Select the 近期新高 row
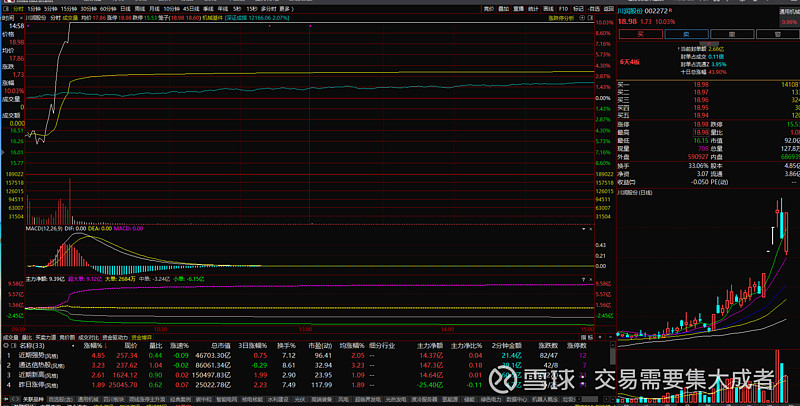 pos(306,375)
